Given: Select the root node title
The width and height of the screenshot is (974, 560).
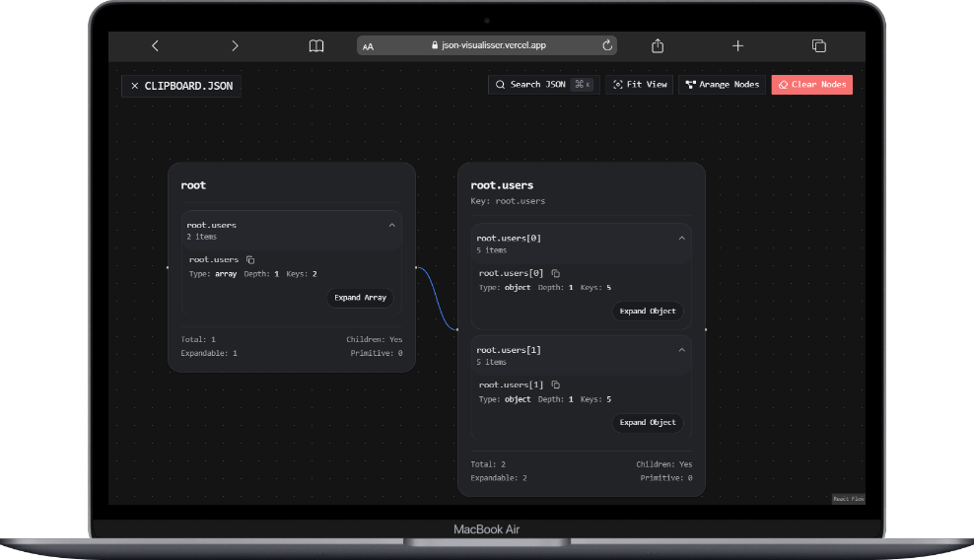Looking at the screenshot, I should click(193, 185).
